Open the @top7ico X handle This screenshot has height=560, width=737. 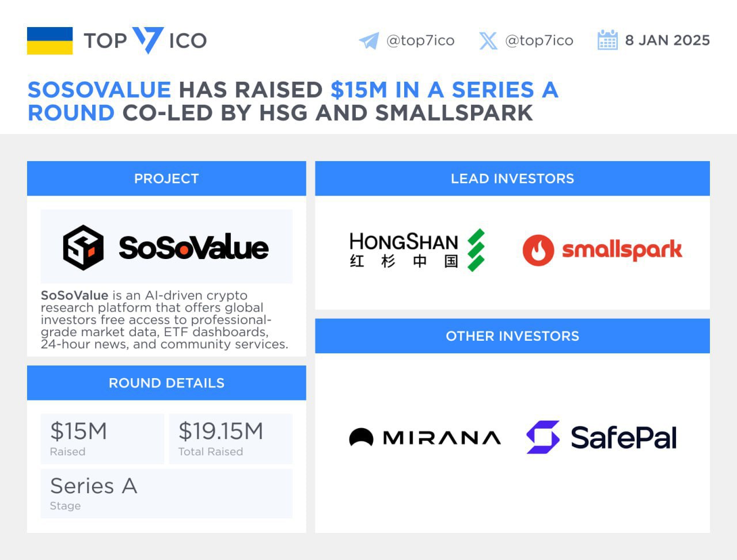539,40
